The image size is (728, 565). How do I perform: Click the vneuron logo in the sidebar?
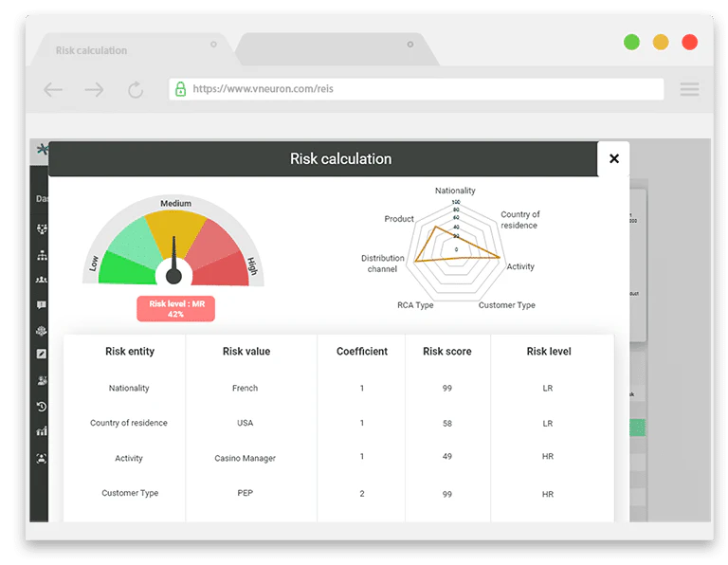(43, 149)
